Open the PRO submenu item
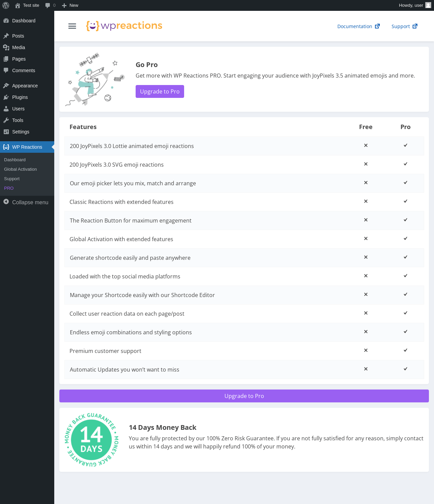Image resolution: width=434 pixels, height=504 pixels. [x=27, y=188]
